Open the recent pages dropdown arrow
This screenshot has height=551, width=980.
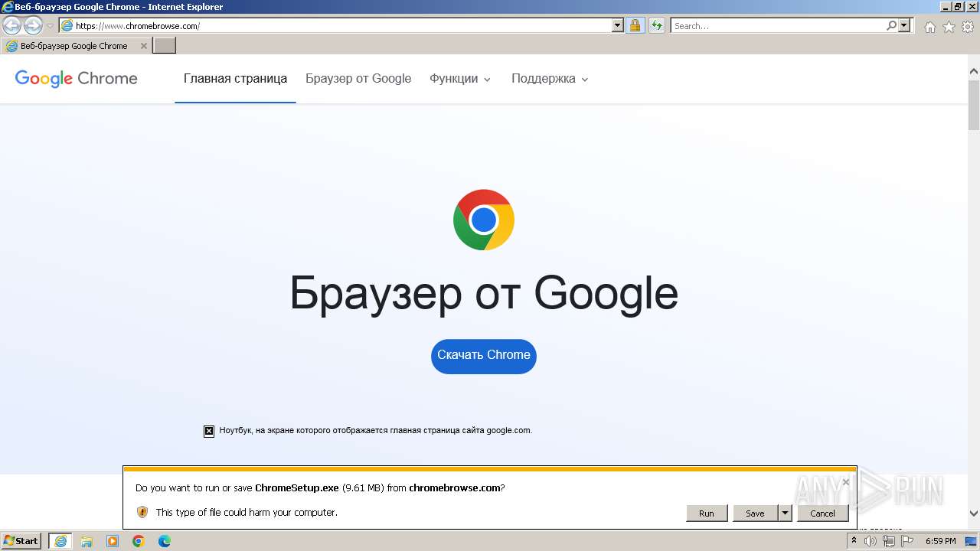coord(50,26)
